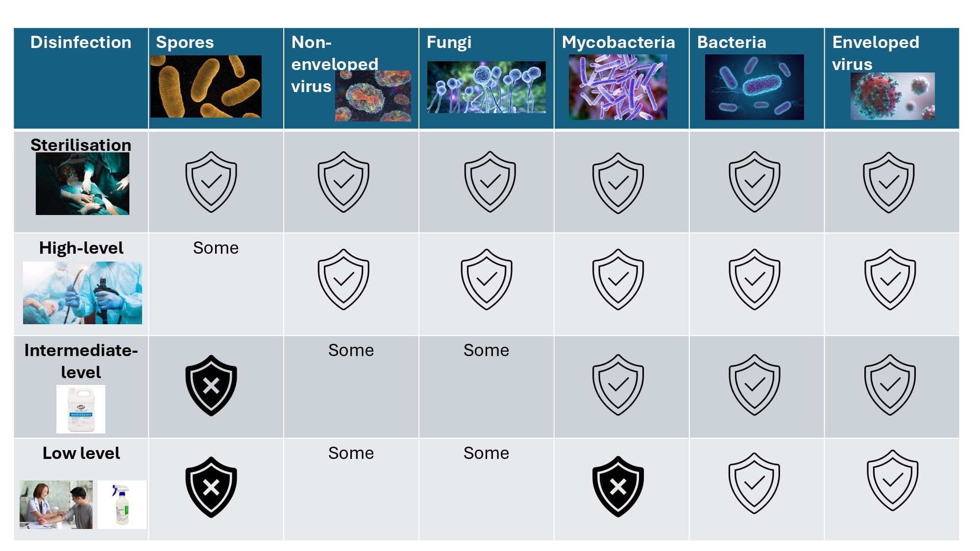Select the Low level Enveloped virus shield
The width and height of the screenshot is (980, 551).
point(892,480)
